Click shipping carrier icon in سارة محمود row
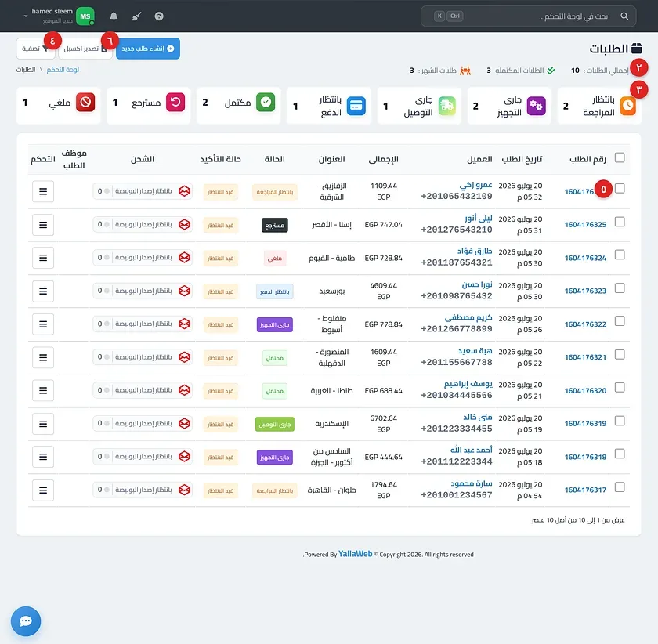The width and height of the screenshot is (658, 644). [185, 490]
